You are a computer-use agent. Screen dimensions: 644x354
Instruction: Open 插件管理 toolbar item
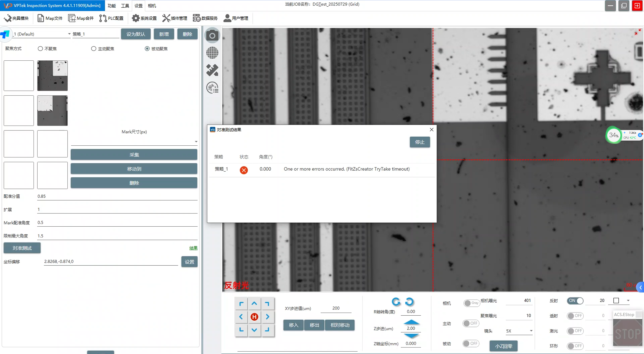[x=175, y=18]
